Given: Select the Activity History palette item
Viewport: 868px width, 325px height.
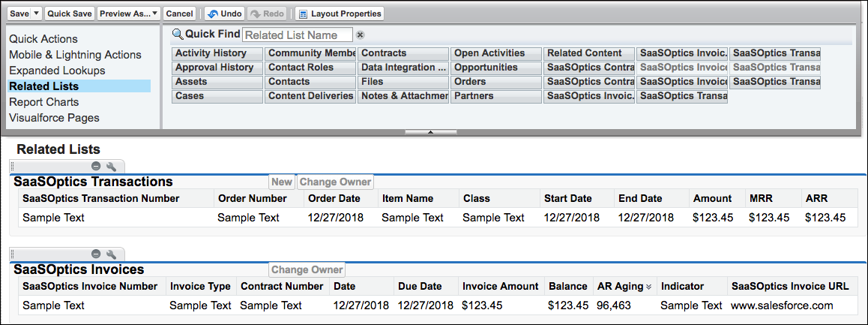Looking at the screenshot, I should click(217, 53).
